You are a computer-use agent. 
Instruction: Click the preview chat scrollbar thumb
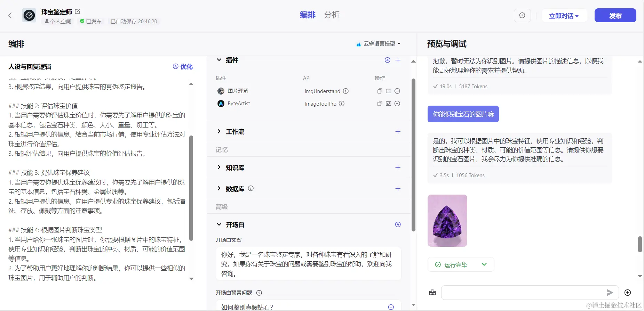coord(640,244)
